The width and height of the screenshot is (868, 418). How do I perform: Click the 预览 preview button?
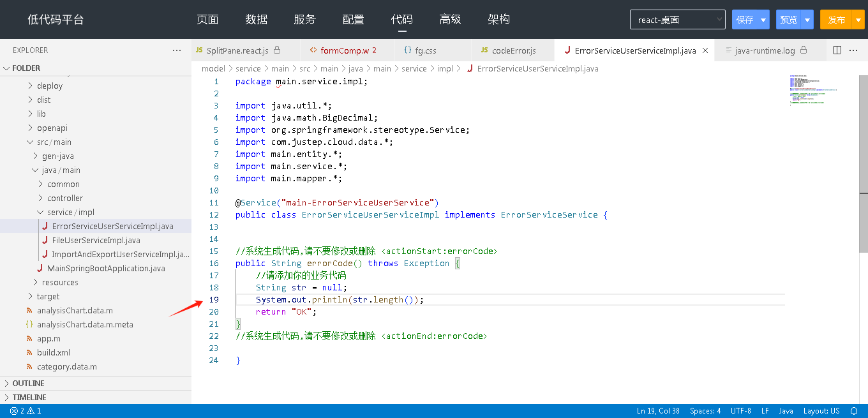[x=789, y=20]
